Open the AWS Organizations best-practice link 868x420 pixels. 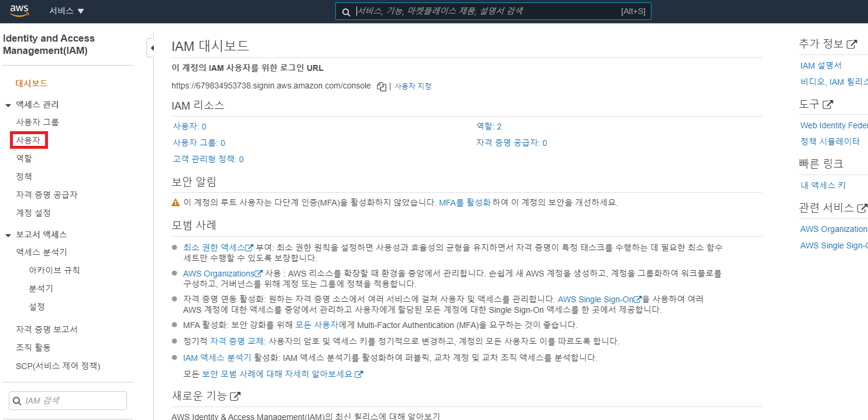(223, 274)
